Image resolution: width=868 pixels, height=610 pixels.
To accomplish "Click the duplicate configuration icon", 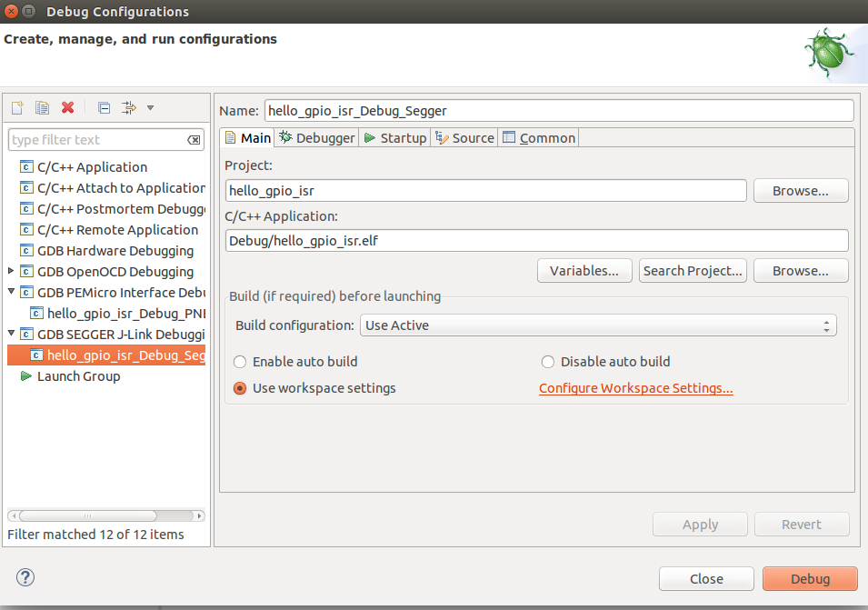I will pos(42,107).
